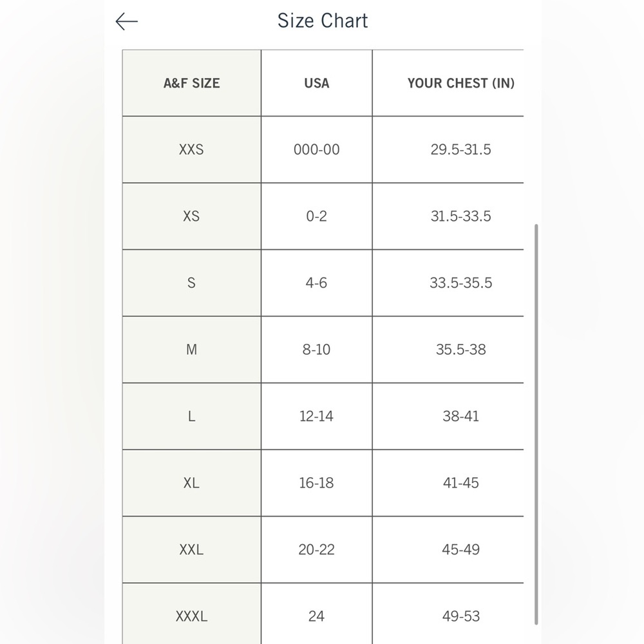
Task: Tap the back arrow icon
Action: point(126,21)
